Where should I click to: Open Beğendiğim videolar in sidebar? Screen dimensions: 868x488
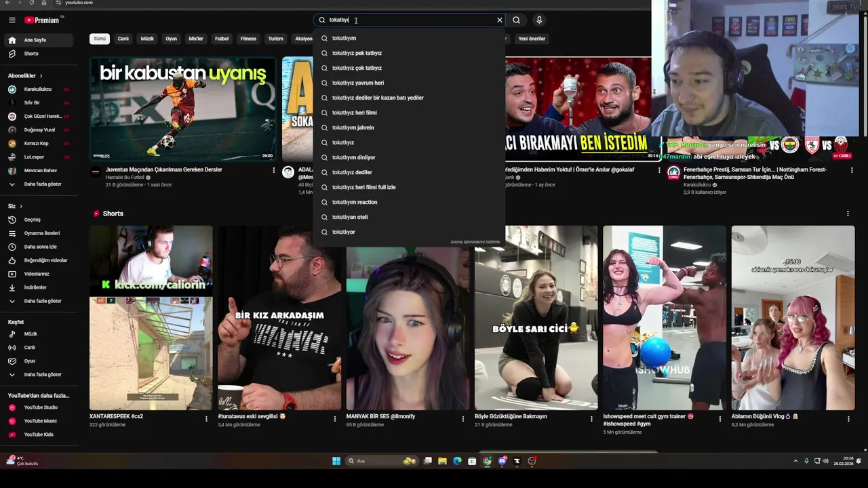37,260
